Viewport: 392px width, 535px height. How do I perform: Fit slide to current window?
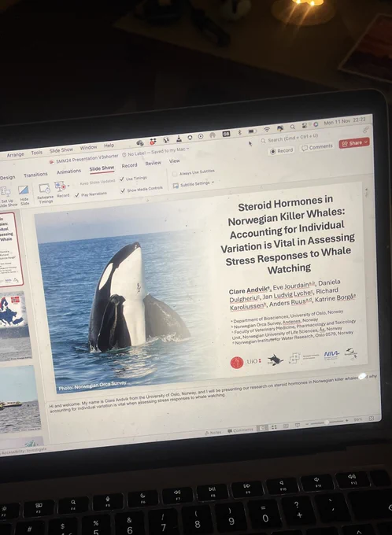tap(372, 419)
